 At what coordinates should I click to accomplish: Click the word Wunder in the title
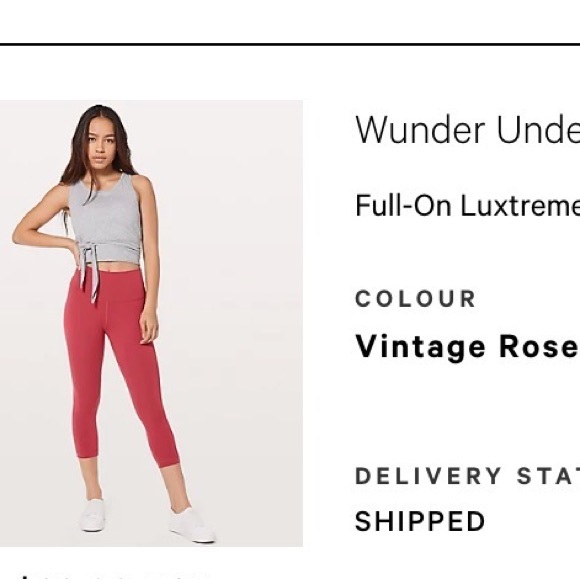click(420, 130)
